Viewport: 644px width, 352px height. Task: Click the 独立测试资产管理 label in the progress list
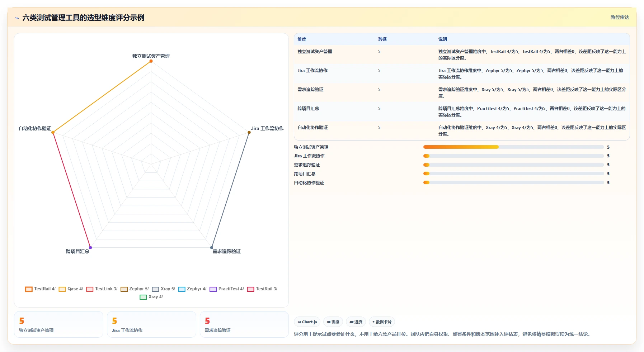point(311,147)
